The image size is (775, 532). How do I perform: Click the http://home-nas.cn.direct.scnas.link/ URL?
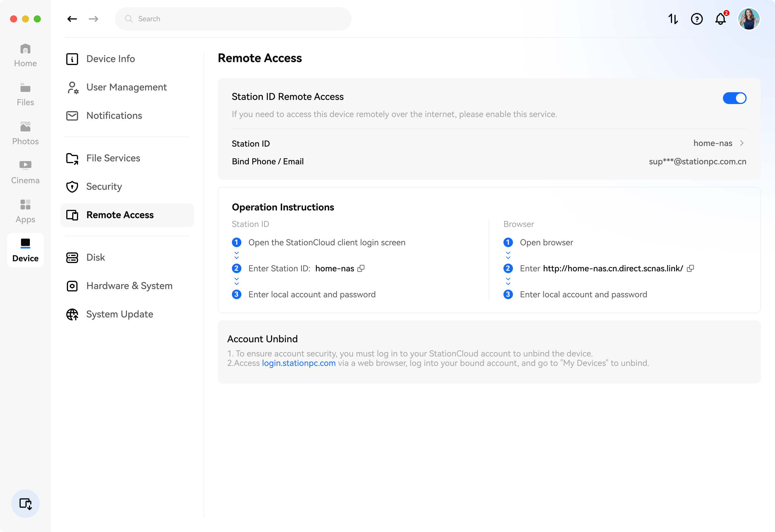pos(613,269)
